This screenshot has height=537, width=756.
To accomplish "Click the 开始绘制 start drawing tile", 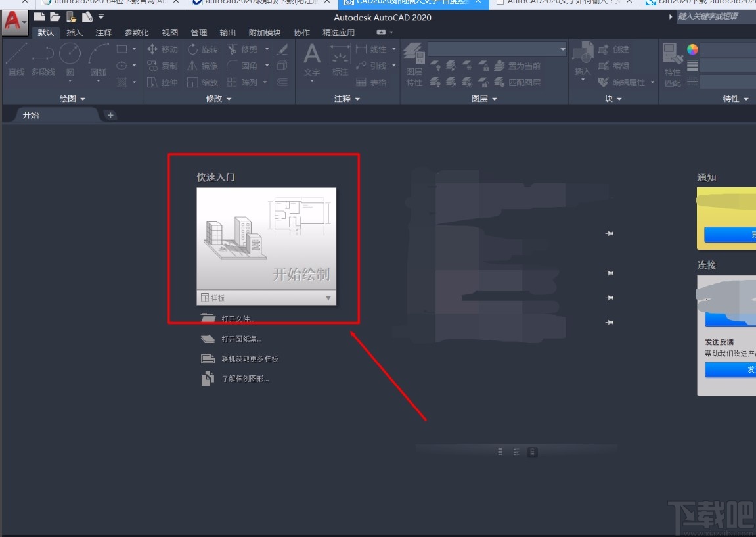I will coord(266,243).
